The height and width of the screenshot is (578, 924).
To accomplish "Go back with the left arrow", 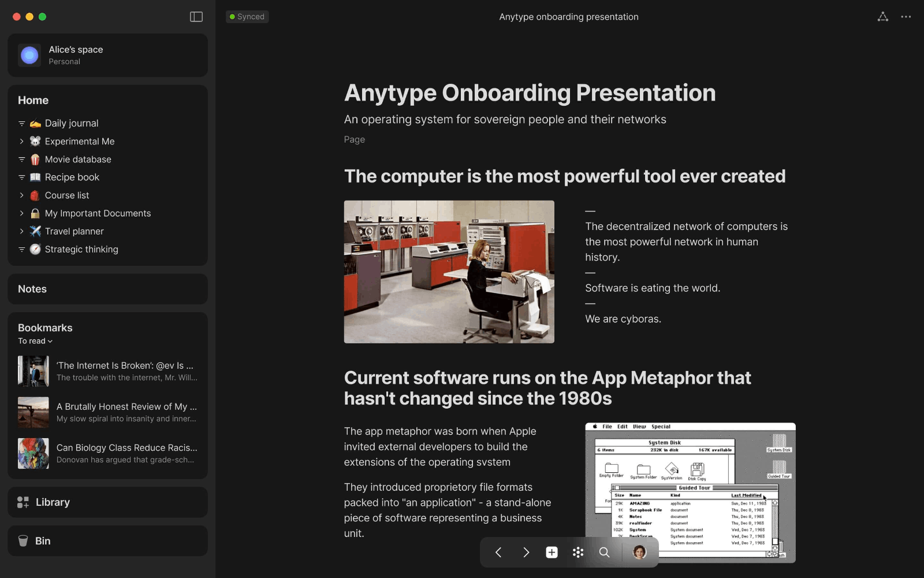I will pyautogui.click(x=498, y=553).
